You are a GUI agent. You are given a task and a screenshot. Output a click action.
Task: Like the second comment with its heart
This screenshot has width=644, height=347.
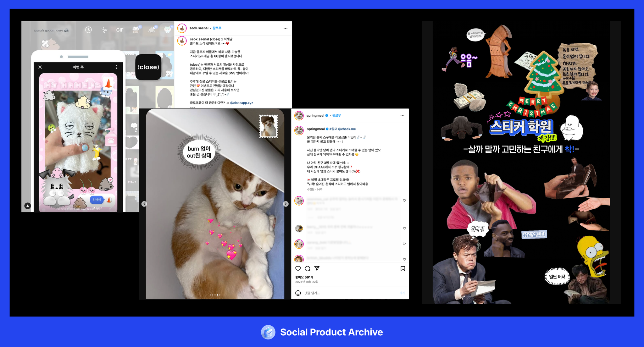[404, 228]
